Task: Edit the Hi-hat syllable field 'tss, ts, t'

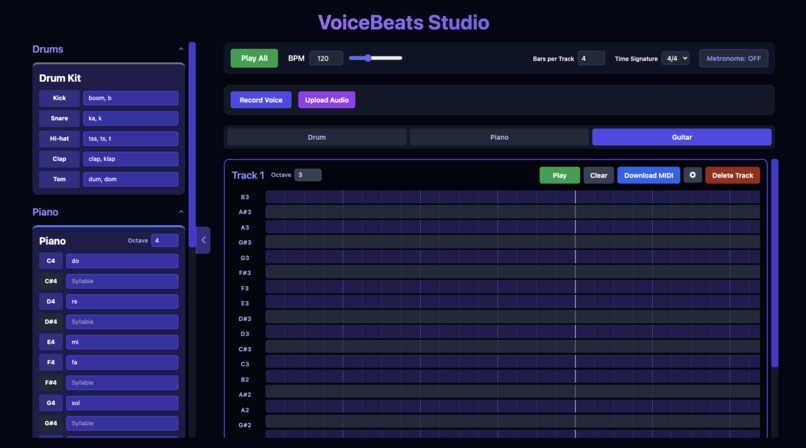Action: [x=131, y=139]
